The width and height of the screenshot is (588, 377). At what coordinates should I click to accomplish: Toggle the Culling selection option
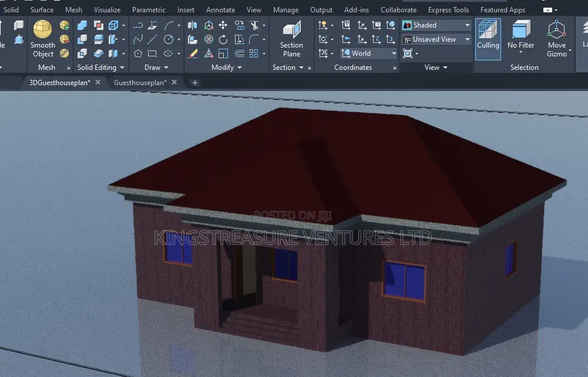click(x=488, y=39)
